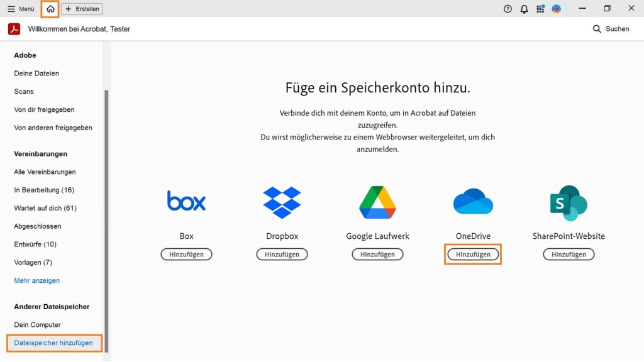Viewport: 644px width, 362px height.
Task: Select Dateispeicher hinzufügen in sidebar
Action: click(53, 343)
